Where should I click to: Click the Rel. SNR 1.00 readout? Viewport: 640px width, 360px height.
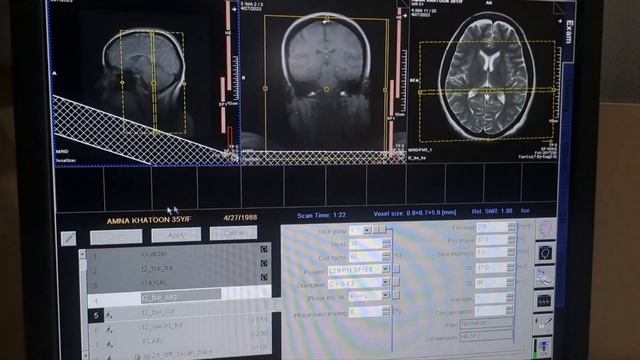click(492, 211)
